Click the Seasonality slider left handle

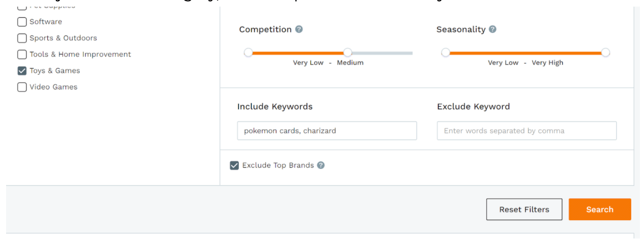[445, 52]
